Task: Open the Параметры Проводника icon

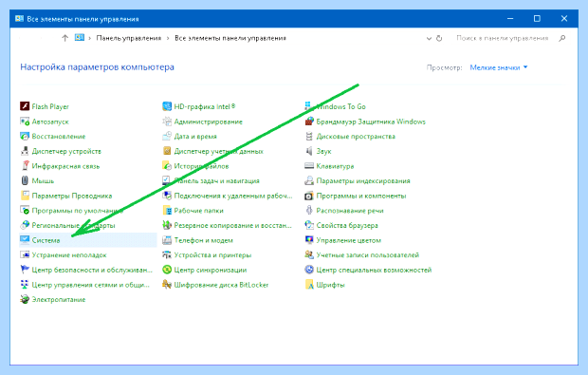Action: point(25,196)
